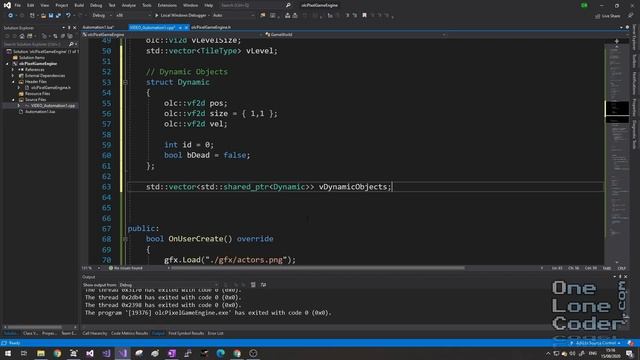640x360 pixels.
Task: Open the Edit menu
Action: point(31,5)
